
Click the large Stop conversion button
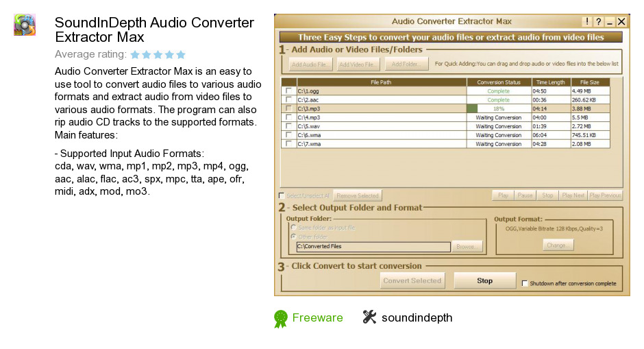coord(484,280)
